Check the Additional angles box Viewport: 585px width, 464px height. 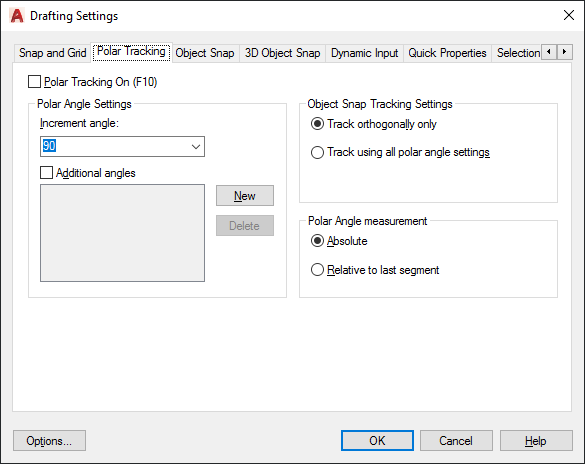click(46, 173)
